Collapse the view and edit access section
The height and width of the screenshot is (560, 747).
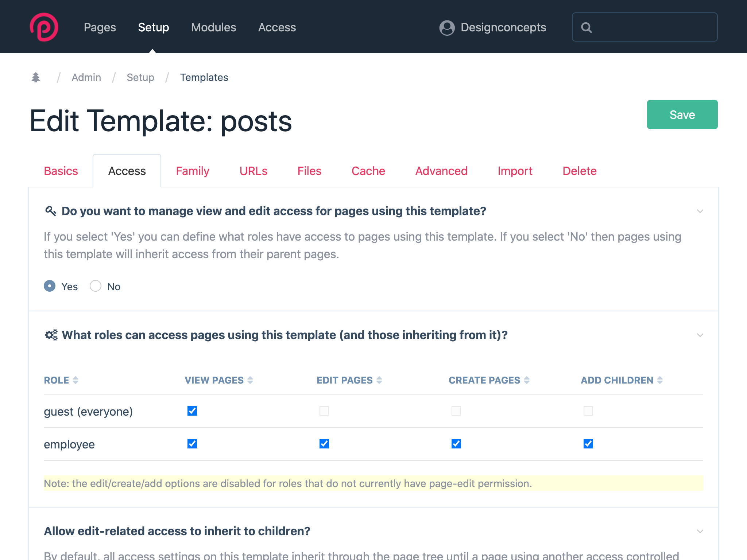pyautogui.click(x=699, y=211)
